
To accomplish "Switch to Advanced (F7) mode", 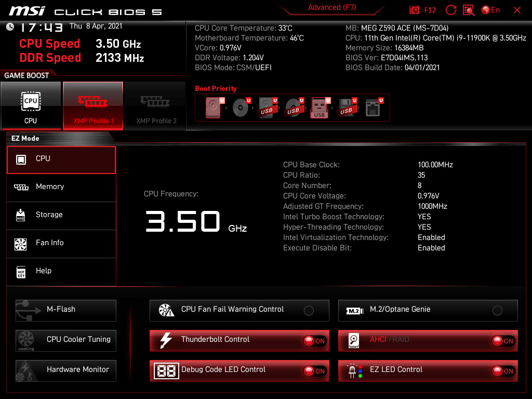I will pyautogui.click(x=332, y=7).
